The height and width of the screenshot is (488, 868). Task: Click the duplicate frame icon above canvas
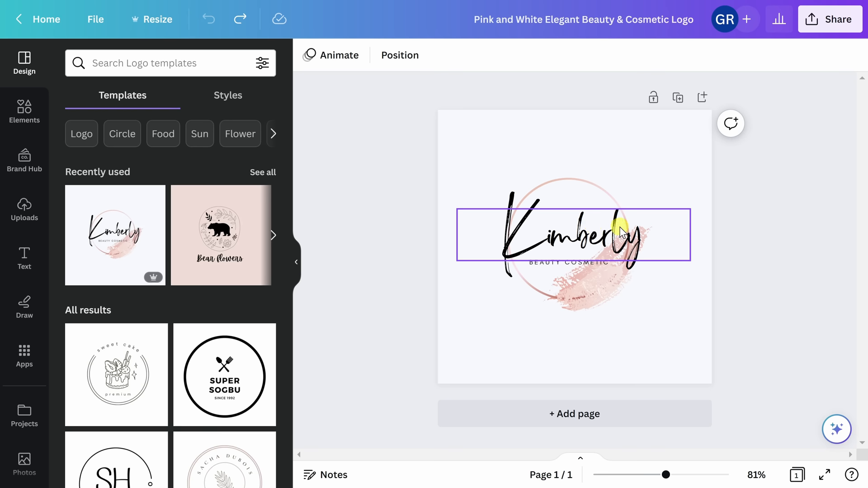pyautogui.click(x=678, y=98)
